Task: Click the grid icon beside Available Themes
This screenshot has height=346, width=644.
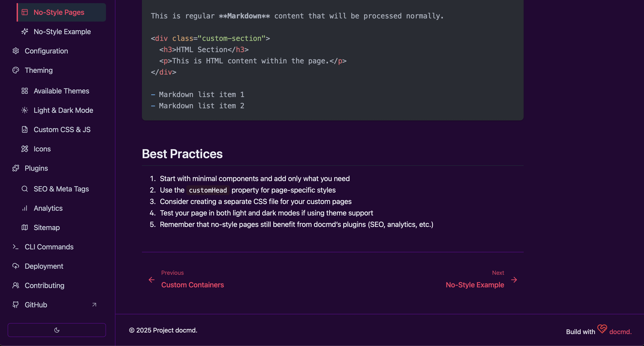Action: 25,91
